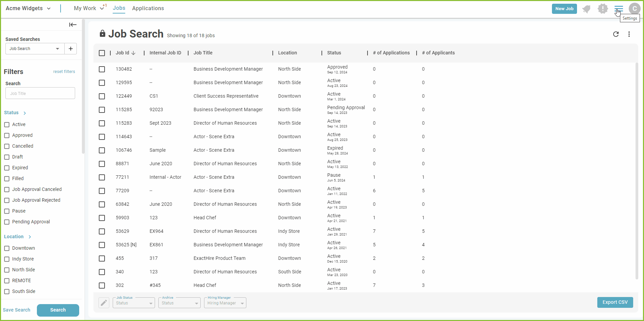Open the Job Search overflow menu

629,34
